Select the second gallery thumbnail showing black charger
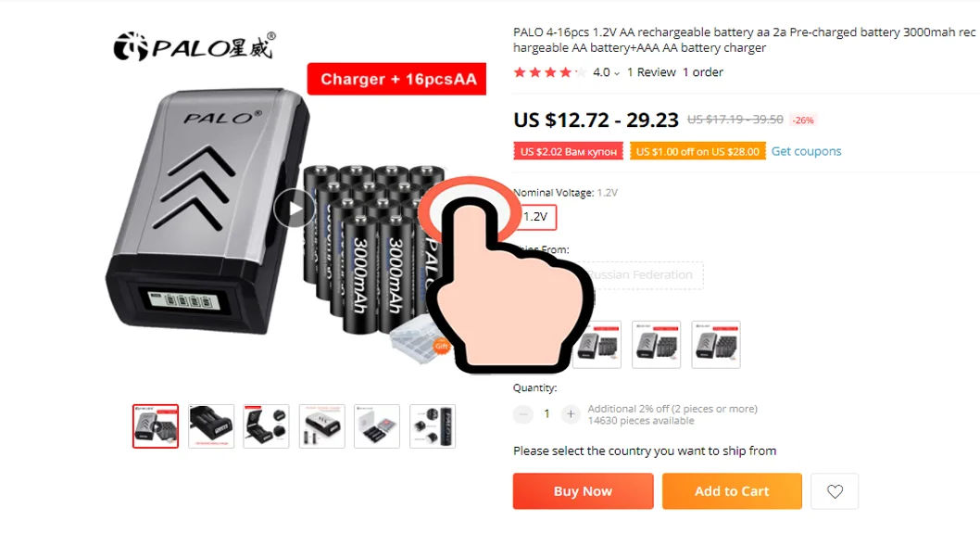 pos(211,426)
